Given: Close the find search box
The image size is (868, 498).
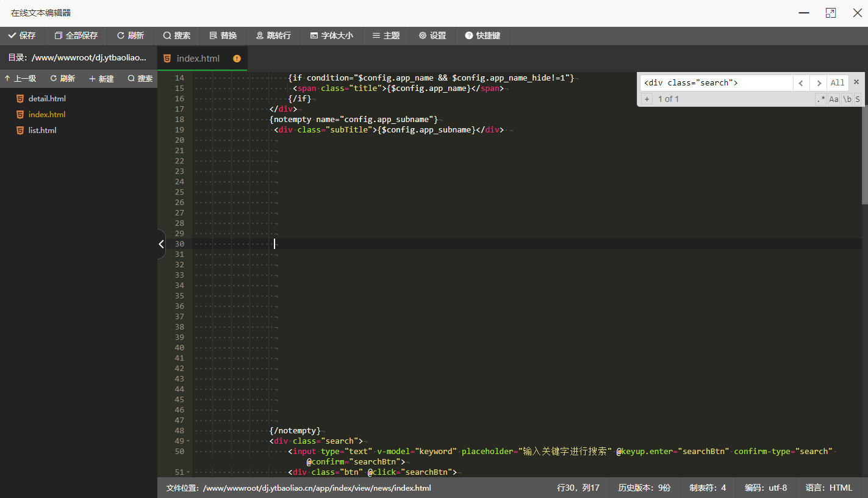Looking at the screenshot, I should 856,82.
